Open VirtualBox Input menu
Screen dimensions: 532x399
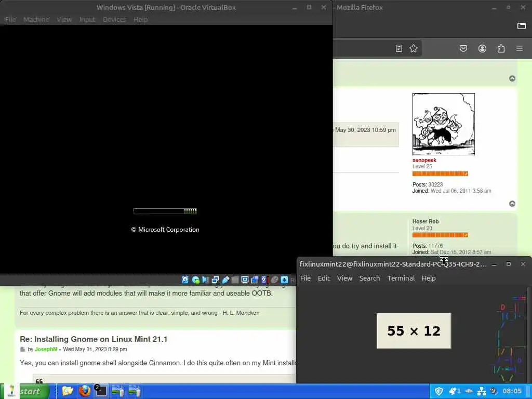[x=87, y=19]
